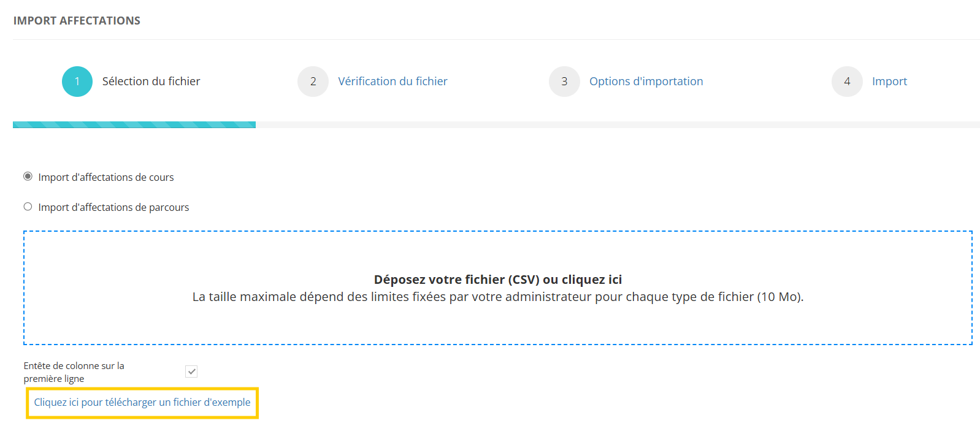Image resolution: width=980 pixels, height=423 pixels.
Task: Download the example file via the link
Action: click(x=142, y=402)
